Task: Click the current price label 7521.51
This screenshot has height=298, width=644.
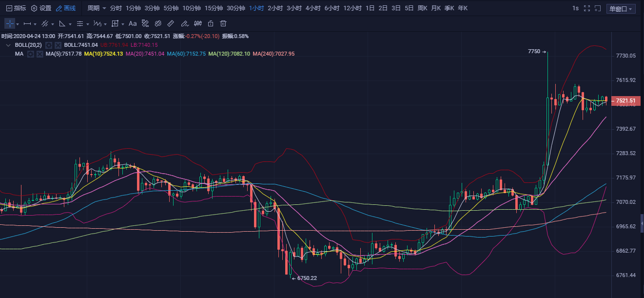Action: pyautogui.click(x=625, y=101)
